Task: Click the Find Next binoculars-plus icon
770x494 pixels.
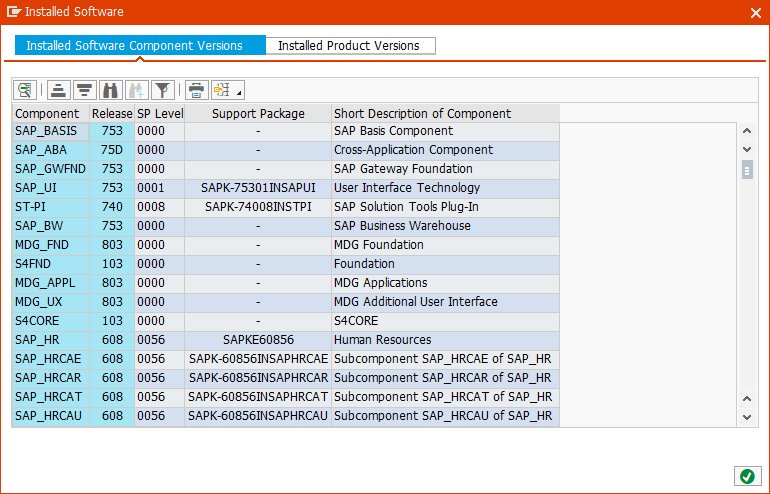Action: coord(137,90)
